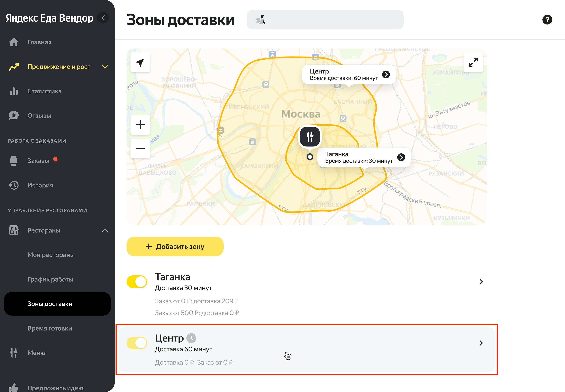Screen dimensions: 565x392
Task: Expand map to fullscreen
Action: click(x=473, y=62)
